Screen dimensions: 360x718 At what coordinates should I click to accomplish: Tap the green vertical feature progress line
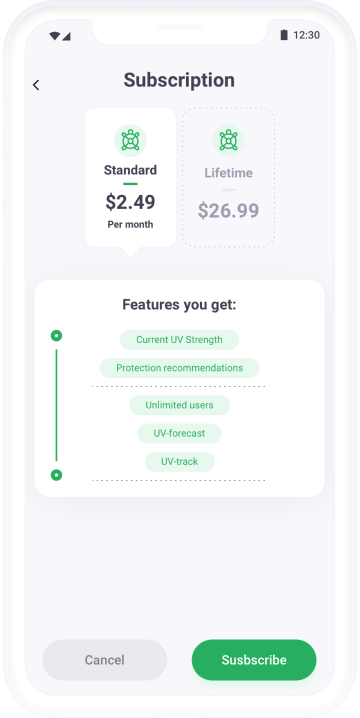pyautogui.click(x=56, y=405)
